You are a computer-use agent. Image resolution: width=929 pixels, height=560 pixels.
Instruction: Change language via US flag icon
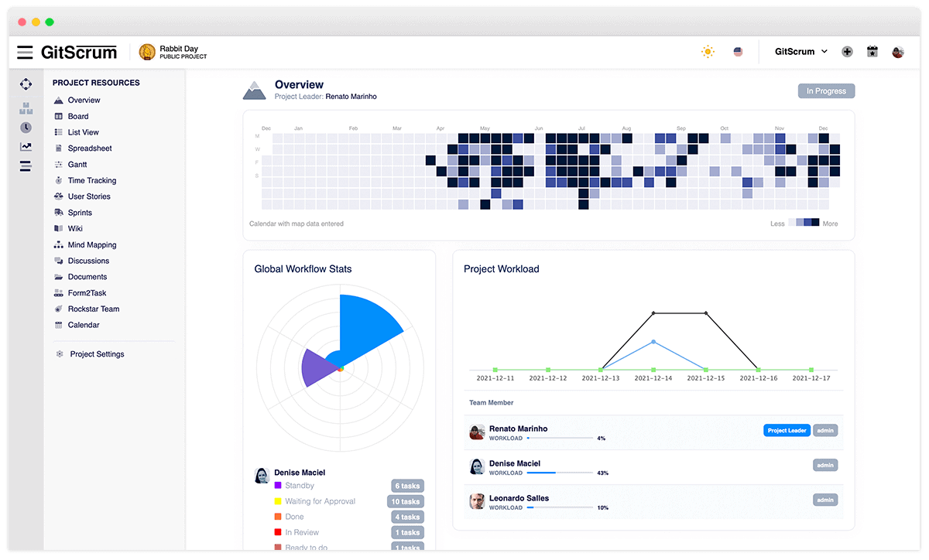738,52
